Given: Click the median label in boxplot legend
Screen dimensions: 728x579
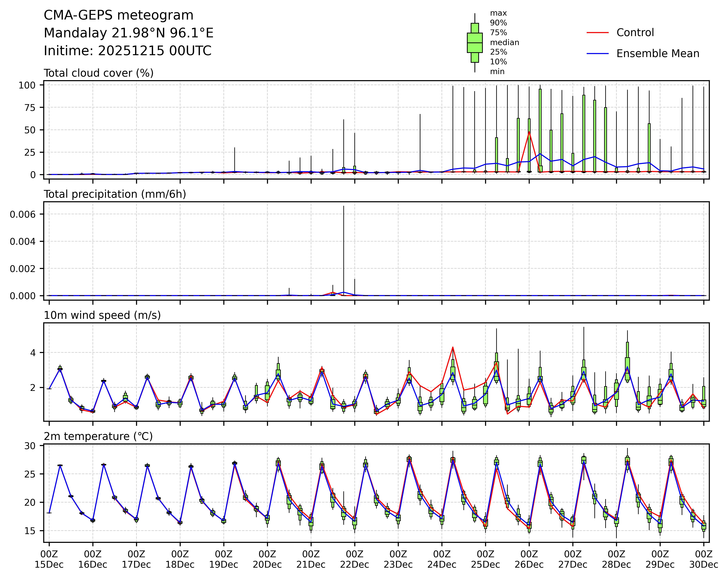Looking at the screenshot, I should click(504, 43).
